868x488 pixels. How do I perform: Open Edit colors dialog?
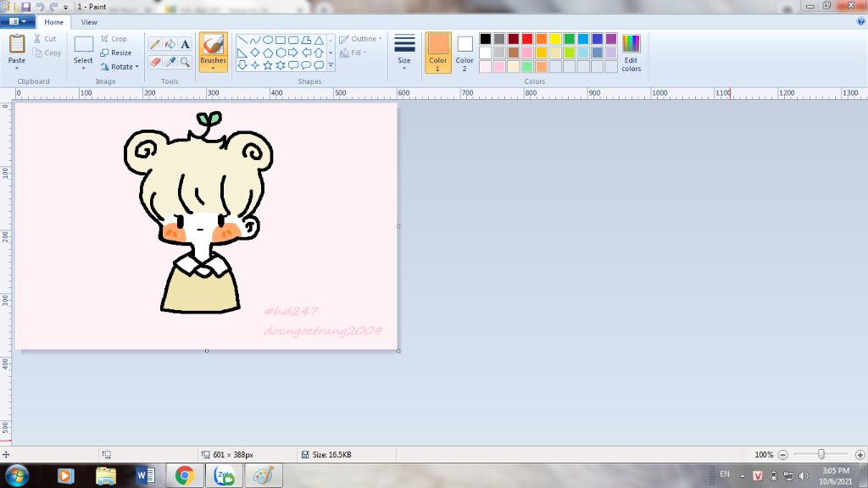click(631, 53)
